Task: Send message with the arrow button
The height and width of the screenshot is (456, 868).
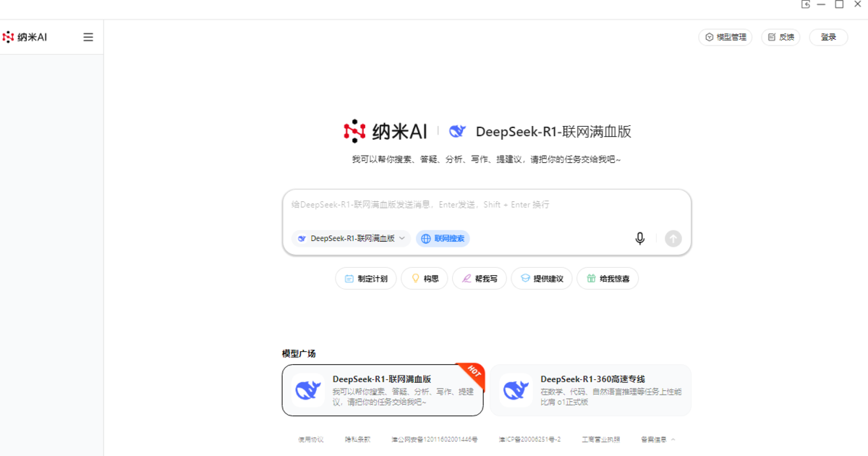Action: (673, 238)
